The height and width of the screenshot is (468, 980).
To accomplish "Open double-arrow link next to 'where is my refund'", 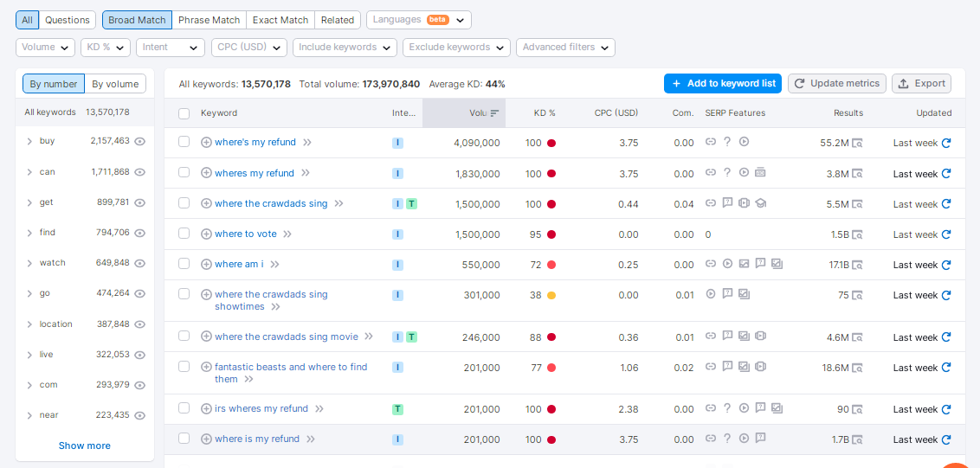I will click(x=311, y=439).
